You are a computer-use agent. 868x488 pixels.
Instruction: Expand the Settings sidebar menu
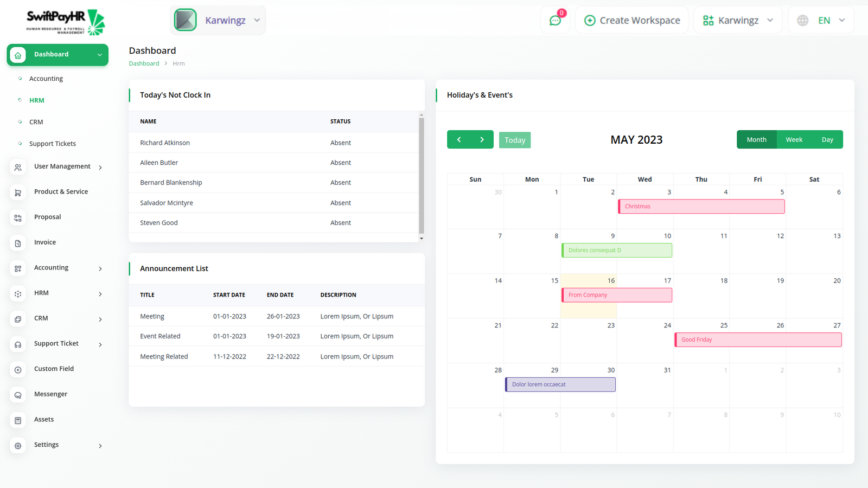100,446
